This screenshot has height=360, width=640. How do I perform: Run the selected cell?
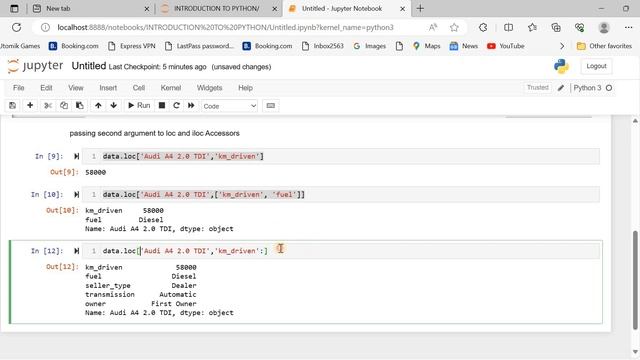pos(139,106)
